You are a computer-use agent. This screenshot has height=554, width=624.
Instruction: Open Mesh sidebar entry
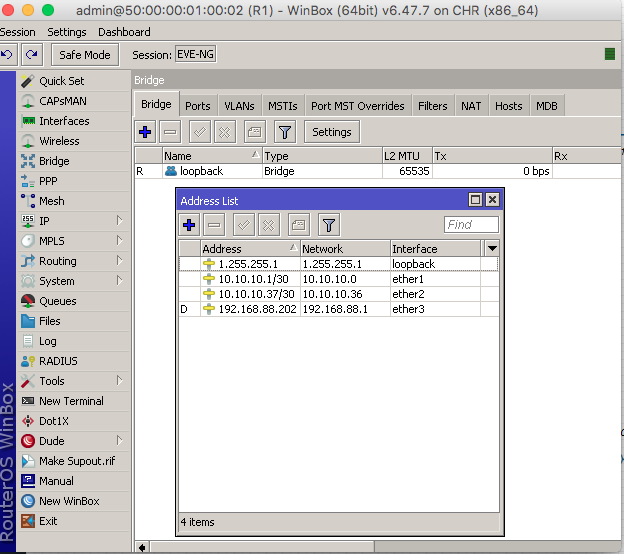coord(74,201)
